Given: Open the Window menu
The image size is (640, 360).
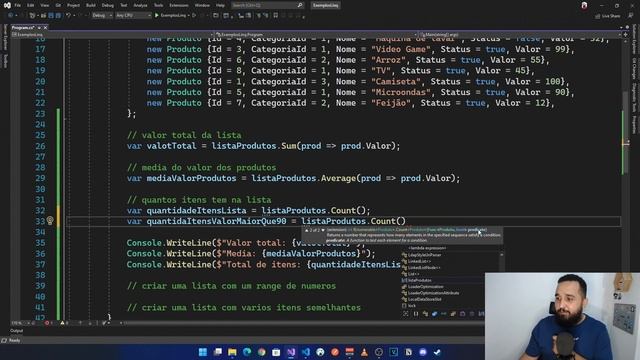Looking at the screenshot, I should 202,5.
